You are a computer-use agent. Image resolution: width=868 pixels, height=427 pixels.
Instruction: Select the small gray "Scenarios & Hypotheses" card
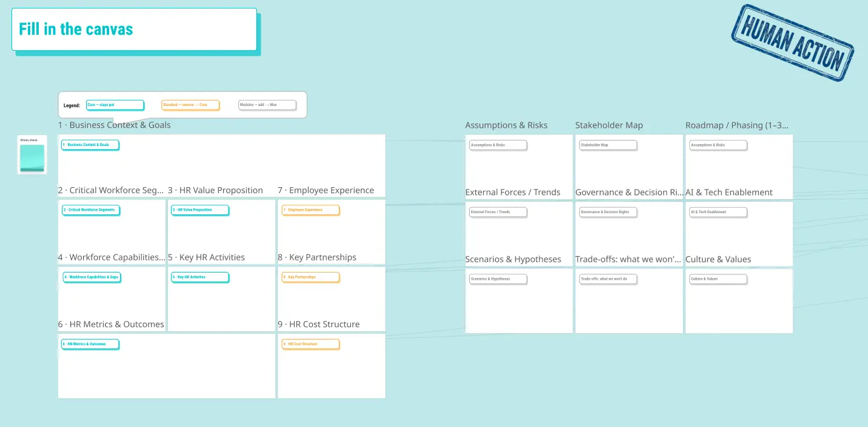point(498,279)
